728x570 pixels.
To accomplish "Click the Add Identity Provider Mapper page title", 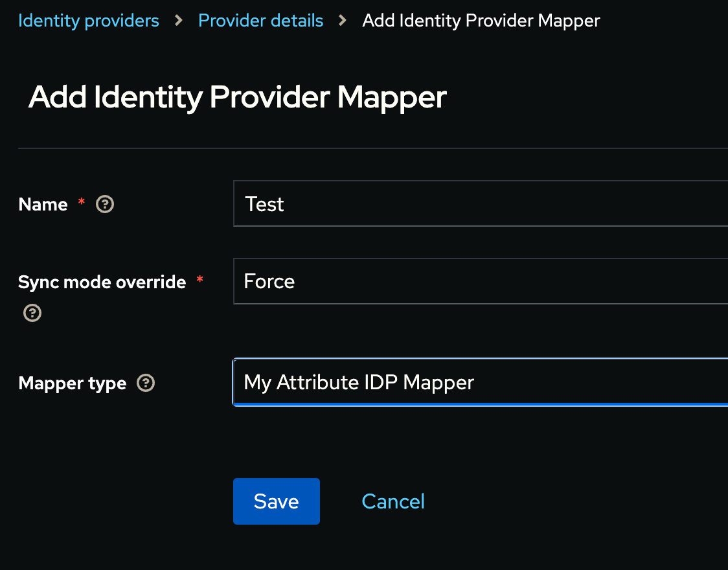I will (238, 97).
